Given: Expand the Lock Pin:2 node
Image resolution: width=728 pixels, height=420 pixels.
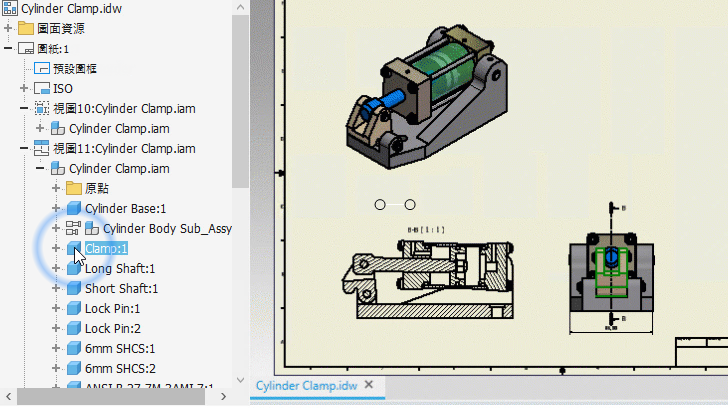Looking at the screenshot, I should (56, 328).
